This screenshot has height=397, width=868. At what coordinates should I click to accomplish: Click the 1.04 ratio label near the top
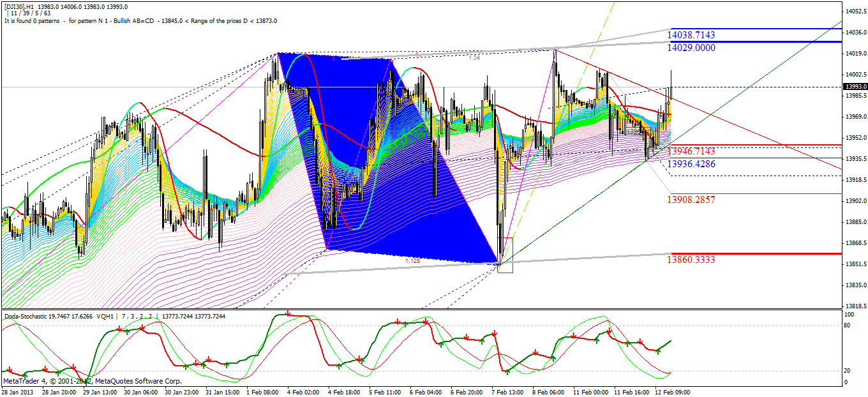point(474,58)
